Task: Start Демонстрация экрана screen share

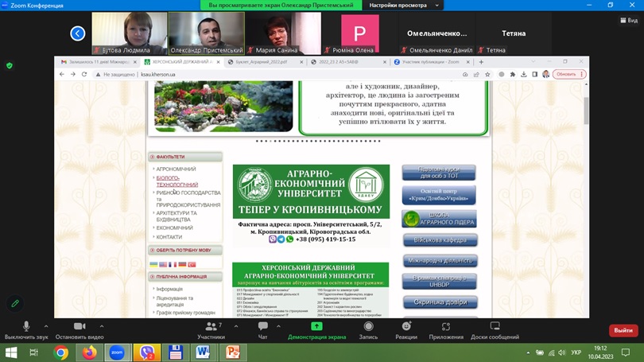Action: 316,330
